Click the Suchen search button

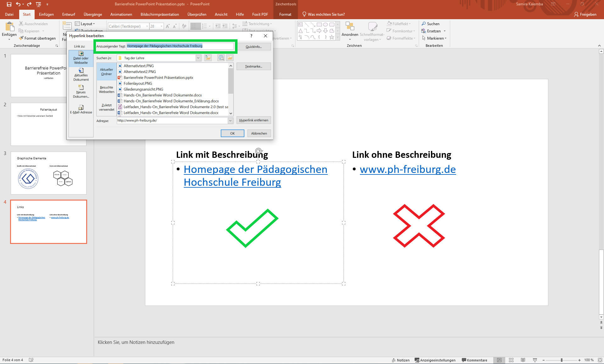pos(431,24)
